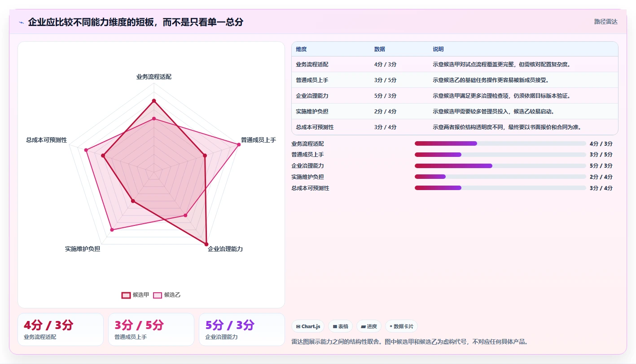
Task: Click the 路径雷达 label in the header
Action: pyautogui.click(x=605, y=22)
